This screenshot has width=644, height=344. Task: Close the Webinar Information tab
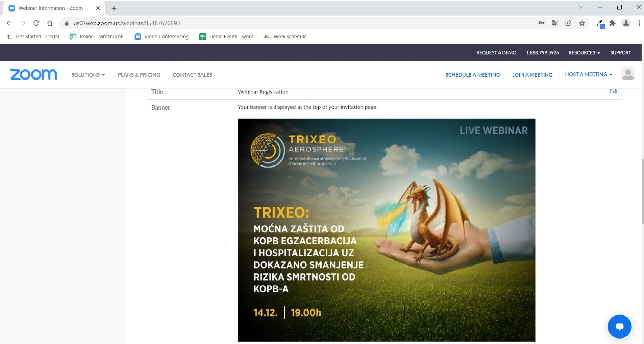coord(98,8)
